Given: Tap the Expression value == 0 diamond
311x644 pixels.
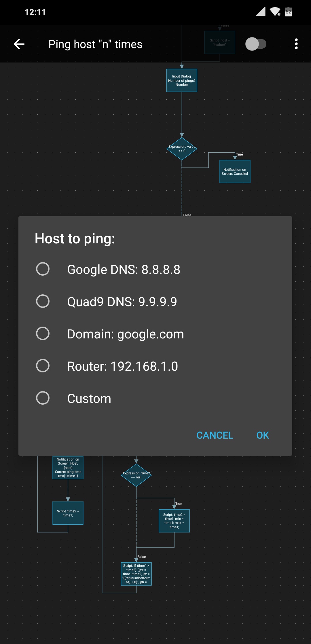Looking at the screenshot, I should (x=182, y=149).
